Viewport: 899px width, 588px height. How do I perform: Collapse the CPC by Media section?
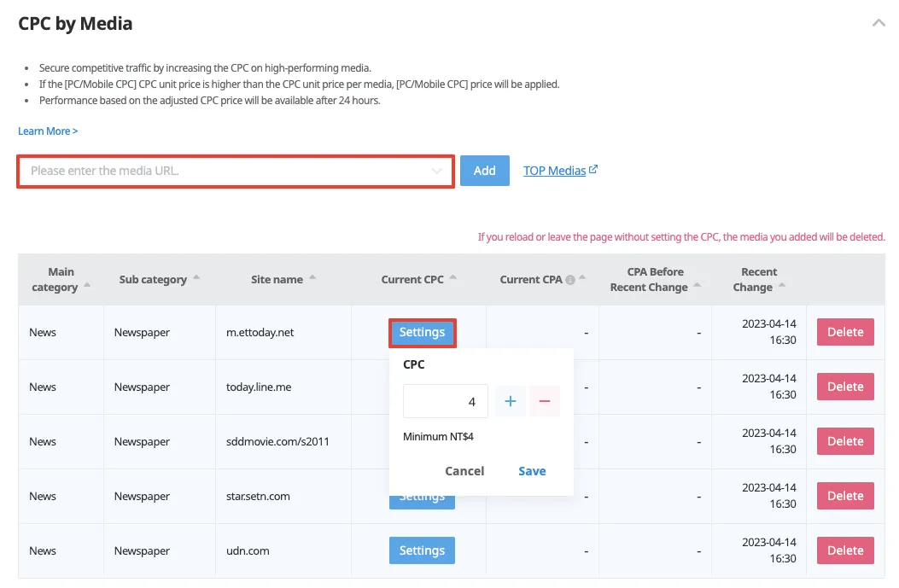coord(879,24)
